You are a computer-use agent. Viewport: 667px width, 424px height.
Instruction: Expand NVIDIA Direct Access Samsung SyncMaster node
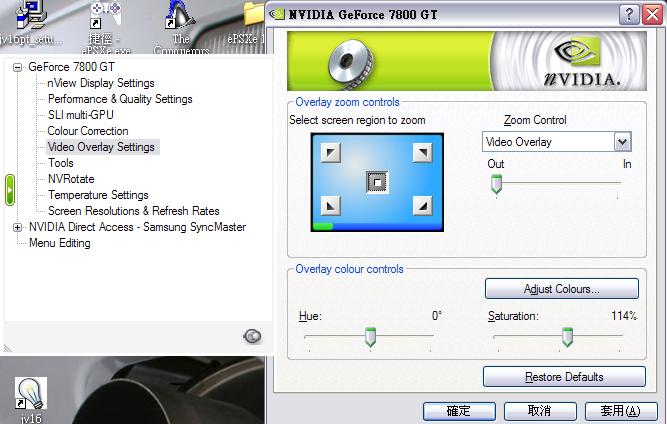pyautogui.click(x=17, y=228)
